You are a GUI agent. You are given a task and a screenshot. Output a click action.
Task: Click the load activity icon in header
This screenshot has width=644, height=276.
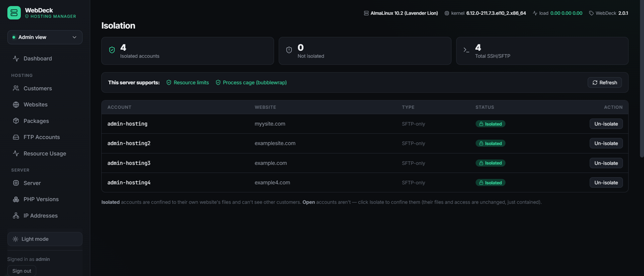click(x=535, y=13)
